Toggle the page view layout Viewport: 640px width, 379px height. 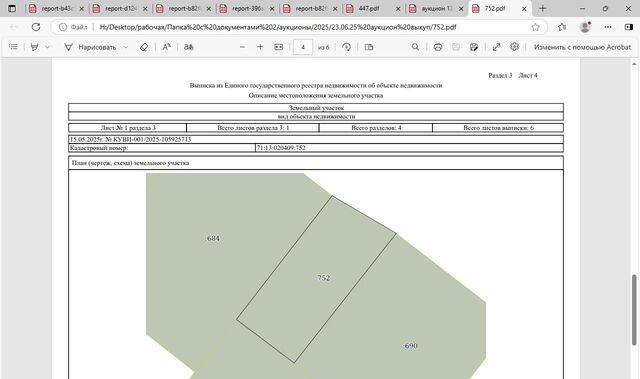click(x=369, y=47)
